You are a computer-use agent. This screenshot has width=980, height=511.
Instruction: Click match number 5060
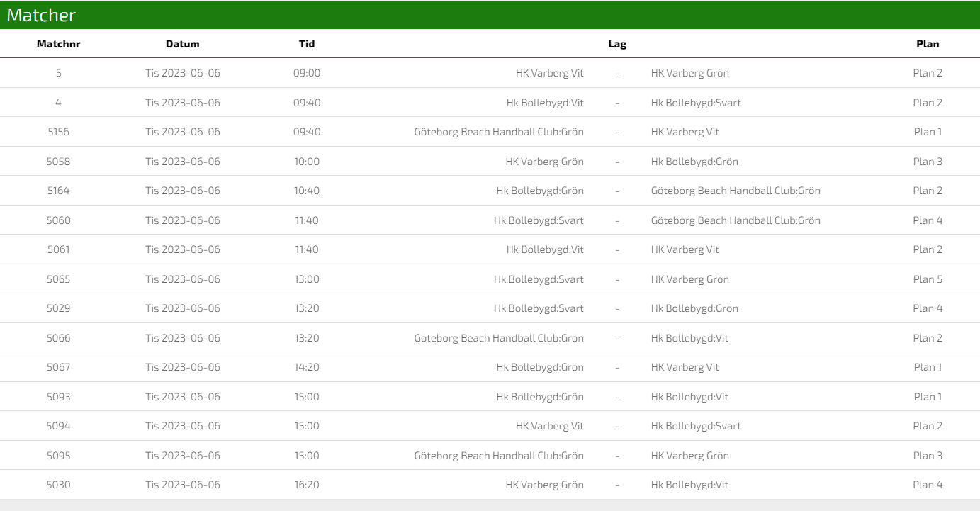[x=58, y=220]
